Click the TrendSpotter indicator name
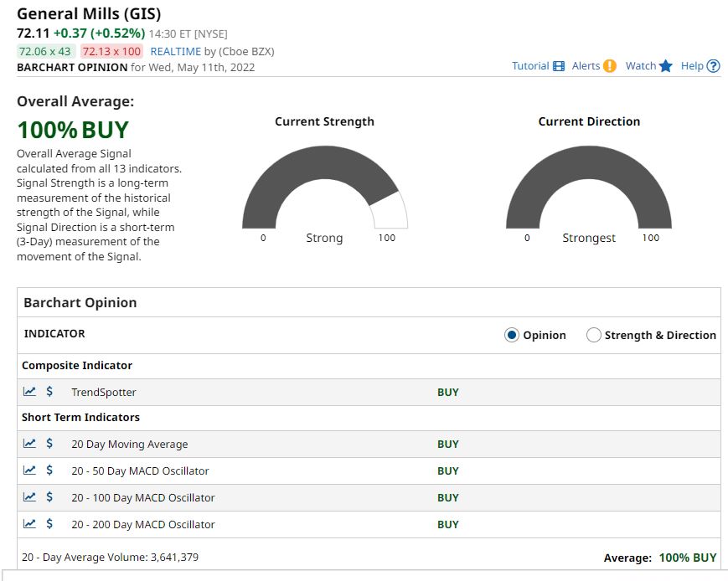 (x=104, y=392)
